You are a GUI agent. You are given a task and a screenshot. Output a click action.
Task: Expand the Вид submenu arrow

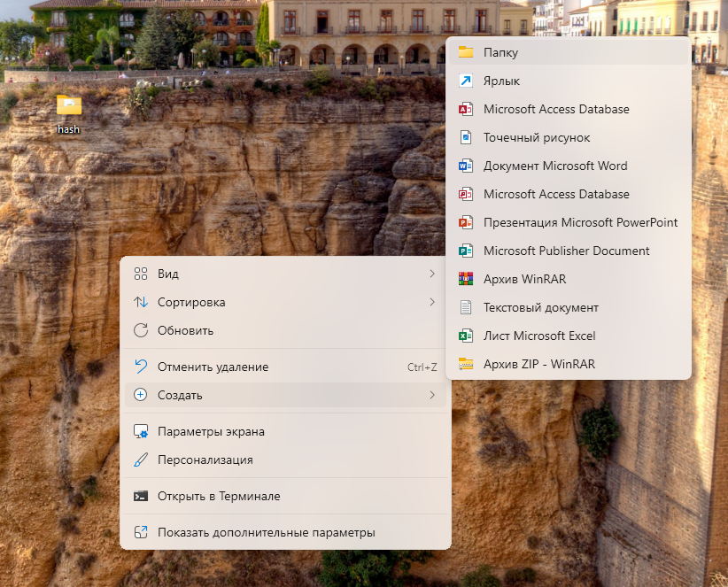[x=432, y=274]
